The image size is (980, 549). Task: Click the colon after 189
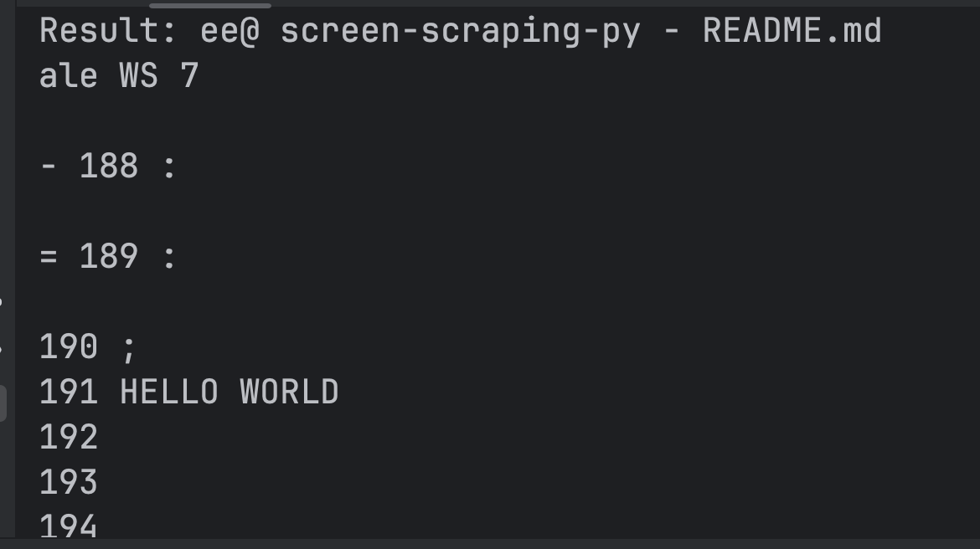(169, 256)
